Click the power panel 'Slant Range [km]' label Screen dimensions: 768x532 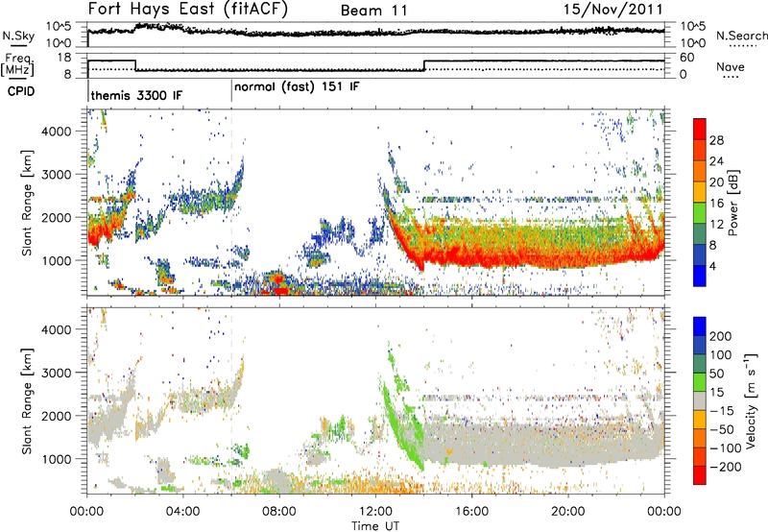27,203
